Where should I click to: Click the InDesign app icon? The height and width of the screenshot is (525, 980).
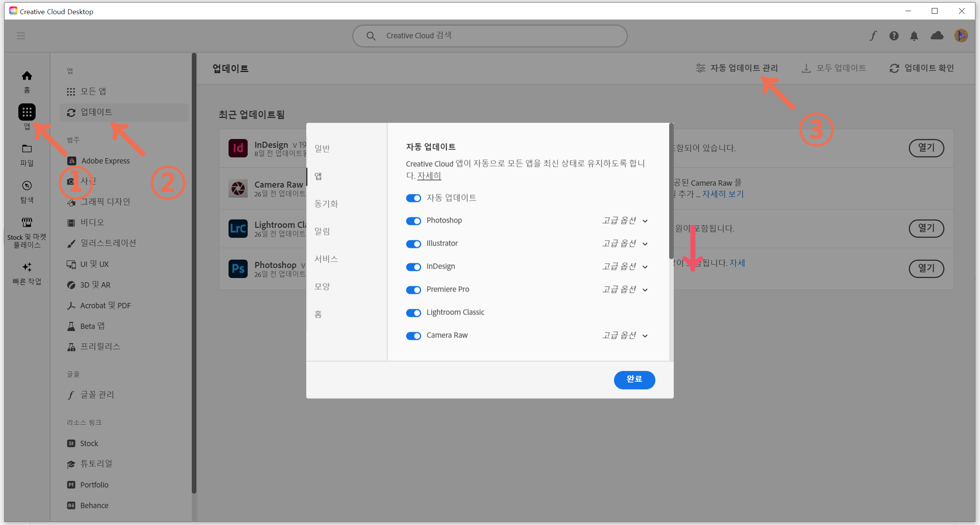pyautogui.click(x=238, y=148)
